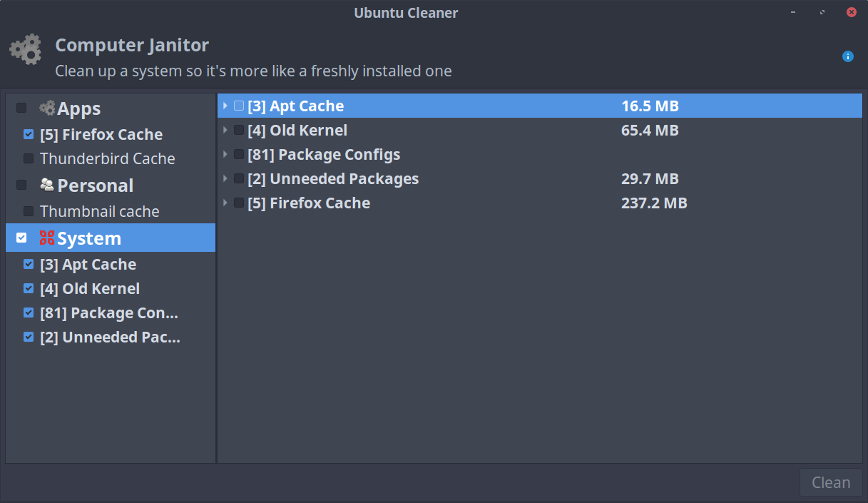868x503 pixels.
Task: Check the Firefox Cache row checkbox in results
Action: pos(239,203)
